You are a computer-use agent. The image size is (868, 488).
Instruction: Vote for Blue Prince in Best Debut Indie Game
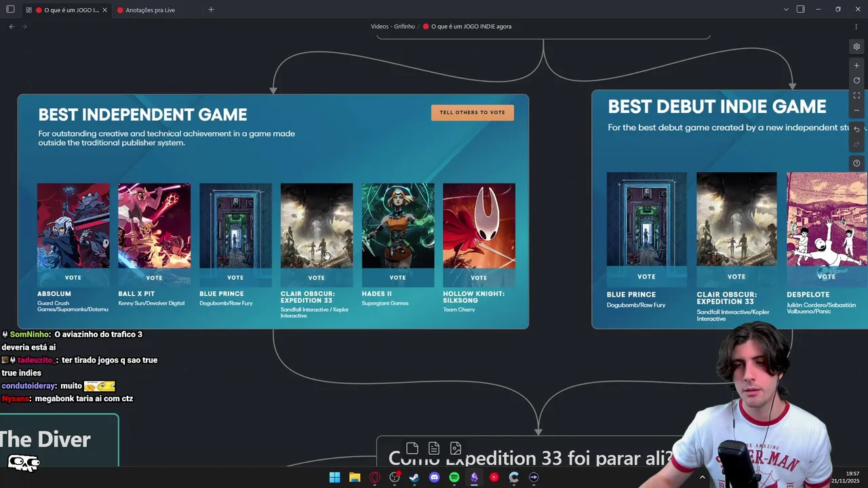tap(646, 277)
